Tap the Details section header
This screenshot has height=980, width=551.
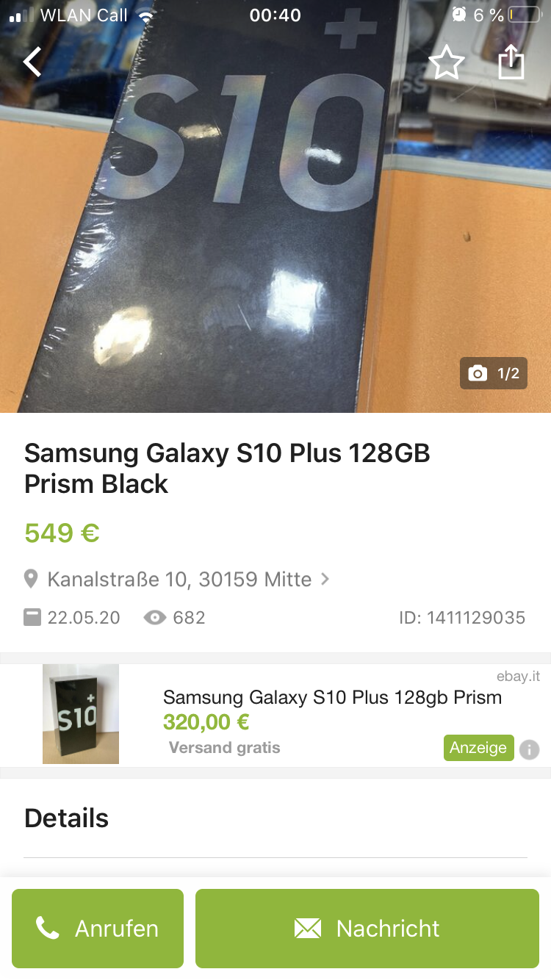coord(66,818)
